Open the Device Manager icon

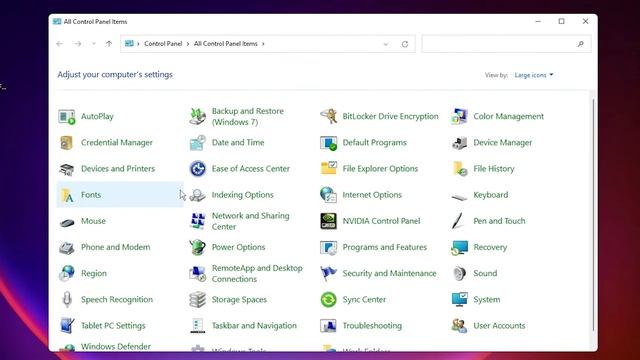click(459, 143)
